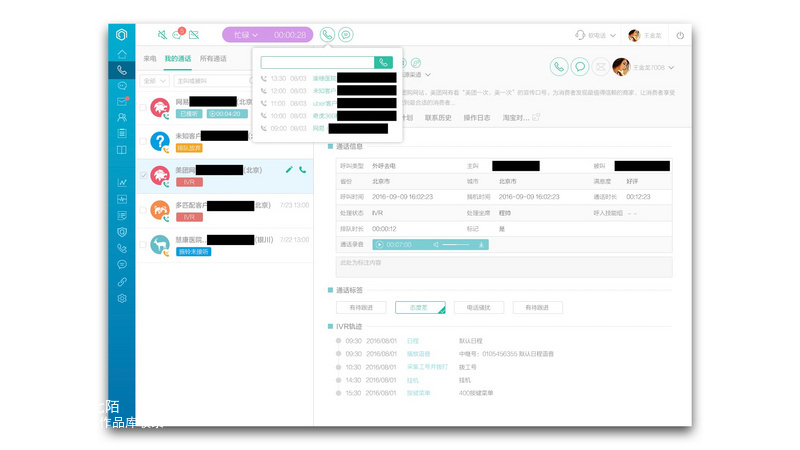
Task: Switch to the 来电 tab
Action: tap(149, 59)
